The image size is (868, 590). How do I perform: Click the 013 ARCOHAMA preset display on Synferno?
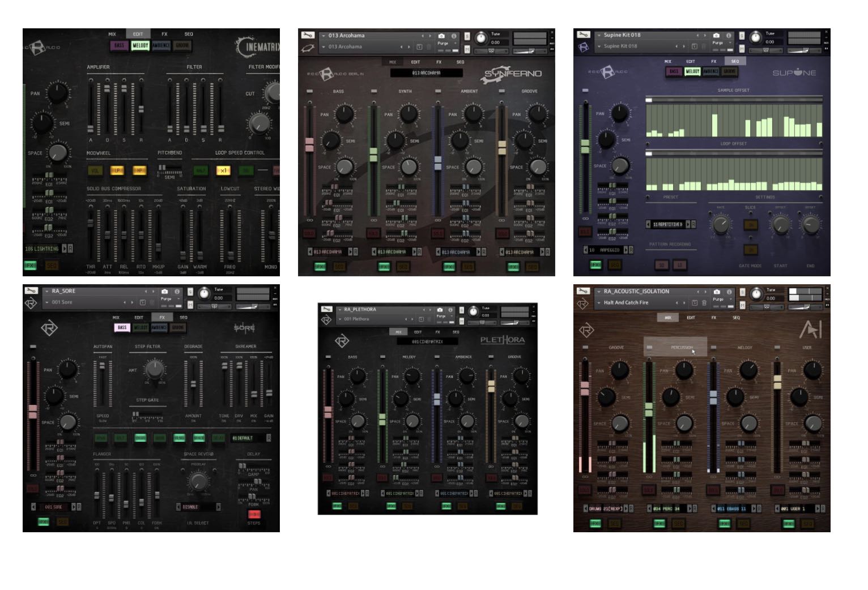(x=428, y=71)
